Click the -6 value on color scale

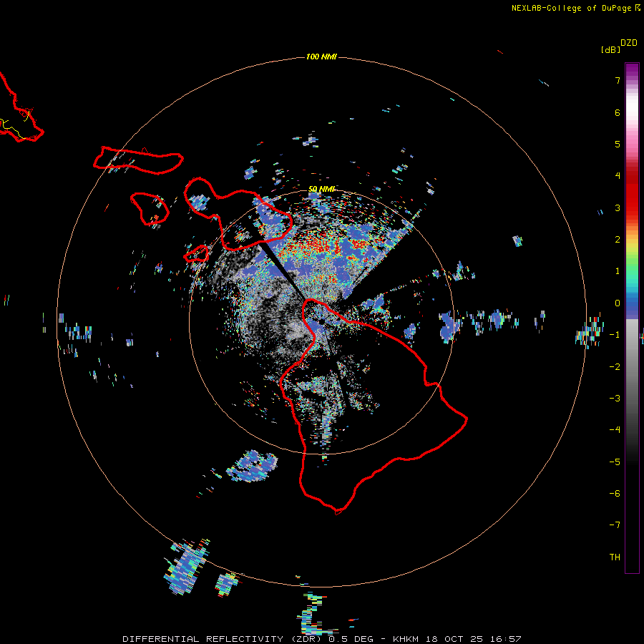[615, 494]
